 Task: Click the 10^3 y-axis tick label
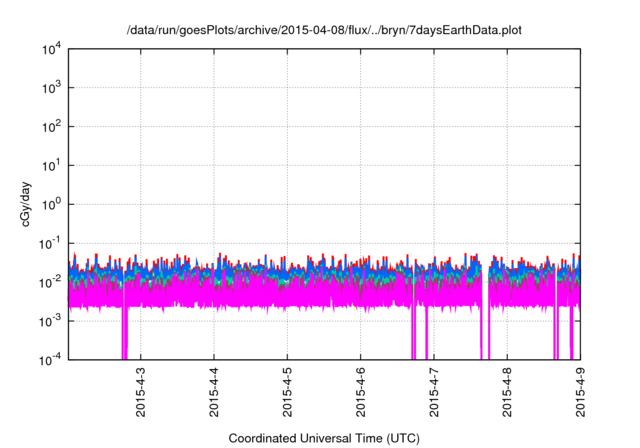(52, 89)
